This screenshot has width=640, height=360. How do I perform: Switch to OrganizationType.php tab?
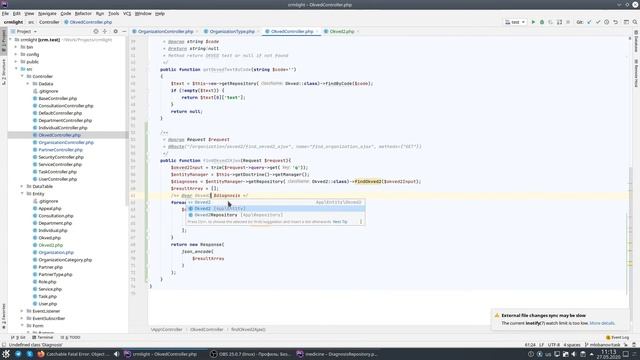click(x=231, y=31)
